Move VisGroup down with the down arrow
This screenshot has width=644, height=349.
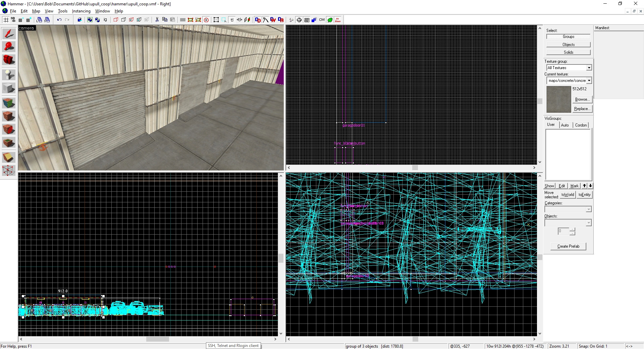590,186
